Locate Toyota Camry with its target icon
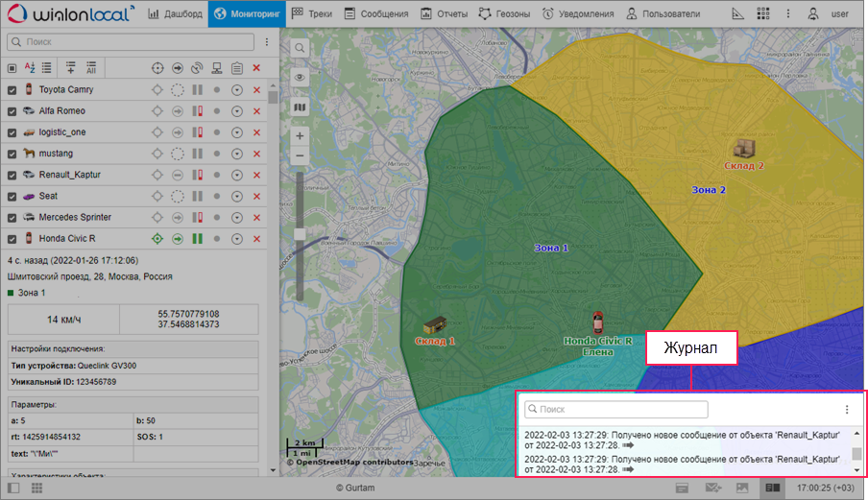Image resolution: width=868 pixels, height=500 pixels. coord(157,90)
